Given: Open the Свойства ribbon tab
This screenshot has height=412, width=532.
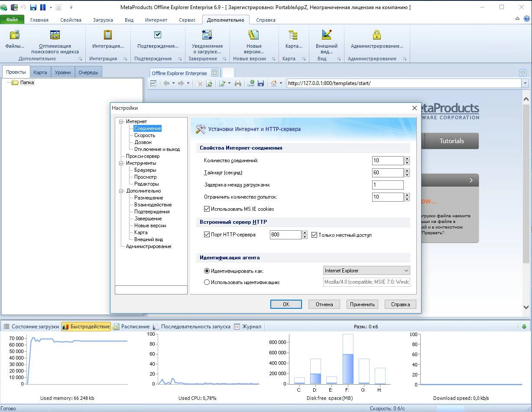Looking at the screenshot, I should click(71, 20).
